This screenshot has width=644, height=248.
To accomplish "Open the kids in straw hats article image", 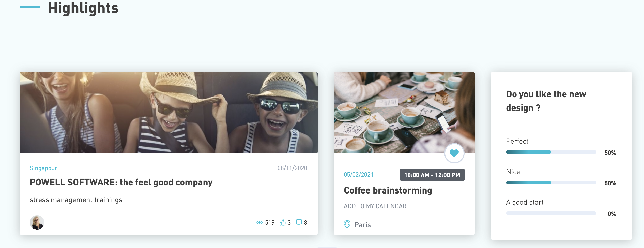I will (x=169, y=113).
